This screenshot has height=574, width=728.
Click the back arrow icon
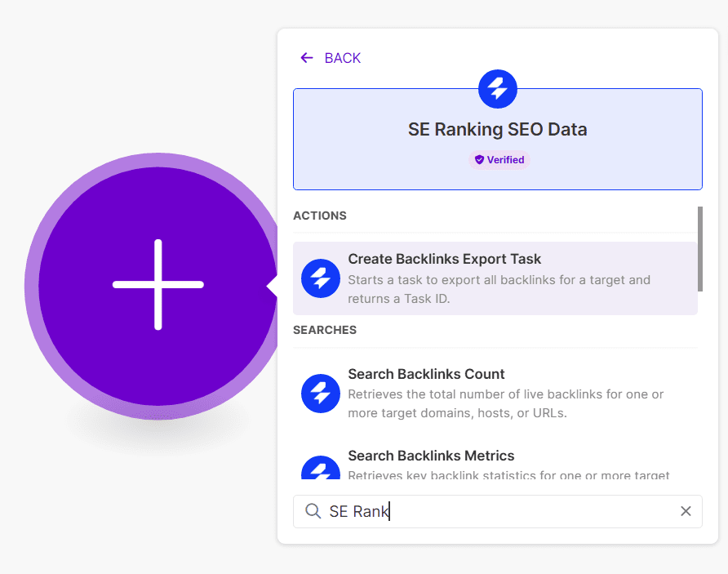(307, 58)
